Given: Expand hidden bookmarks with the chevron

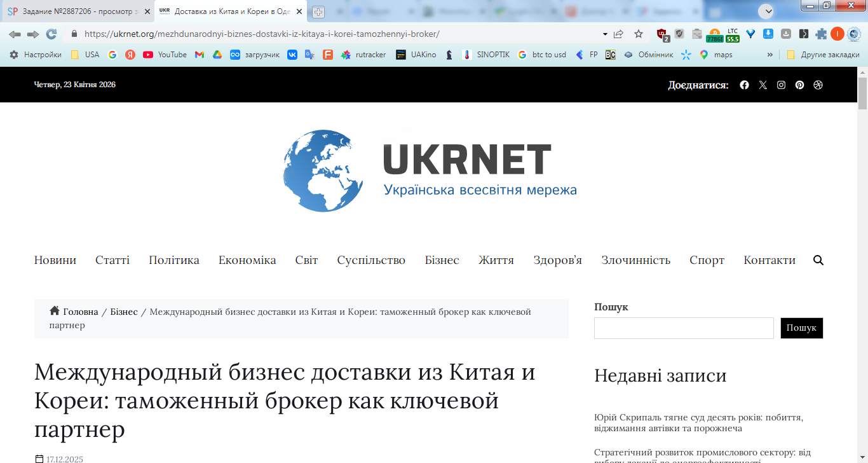Looking at the screenshot, I should point(770,55).
